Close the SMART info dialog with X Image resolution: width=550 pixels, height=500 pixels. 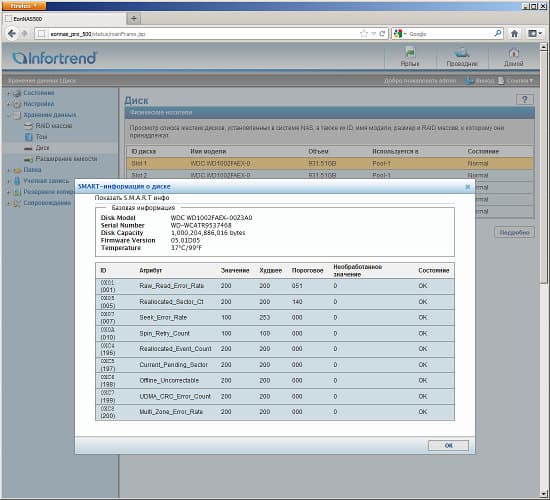click(x=467, y=187)
